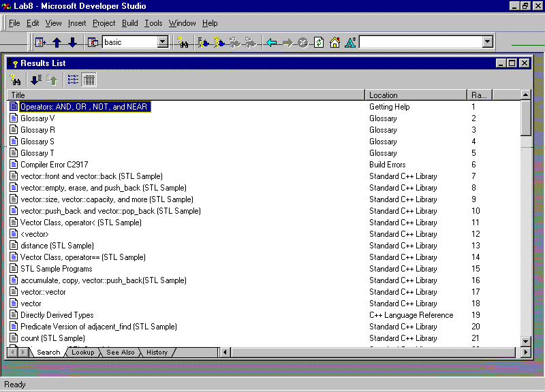Open the View menu
Screen dimensions: 545x392
coord(54,23)
